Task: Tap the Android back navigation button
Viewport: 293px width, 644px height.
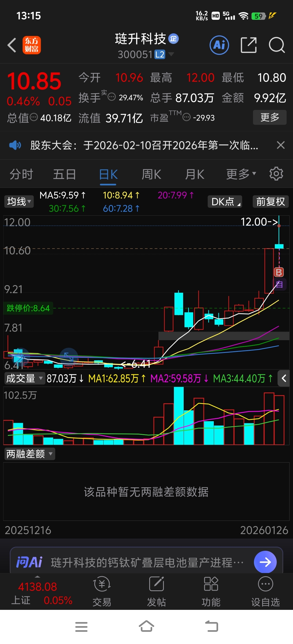Action: pos(212,626)
